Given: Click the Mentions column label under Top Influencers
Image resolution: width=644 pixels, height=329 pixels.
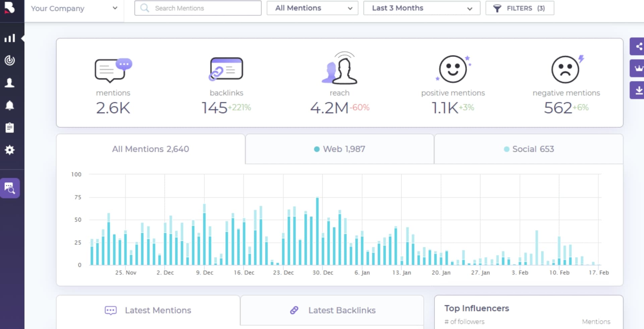Looking at the screenshot, I should click(x=596, y=322).
